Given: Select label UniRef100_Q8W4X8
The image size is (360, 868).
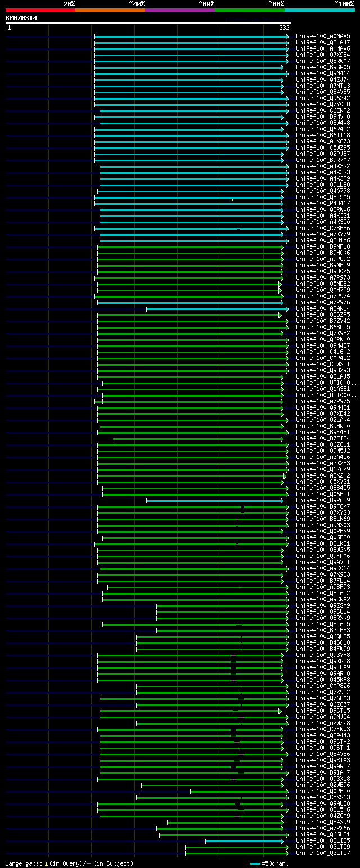Looking at the screenshot, I should click(x=323, y=123).
